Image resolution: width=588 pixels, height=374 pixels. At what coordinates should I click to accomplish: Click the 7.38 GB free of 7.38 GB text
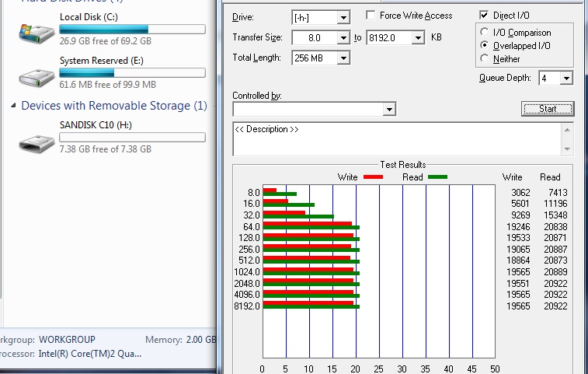point(105,149)
